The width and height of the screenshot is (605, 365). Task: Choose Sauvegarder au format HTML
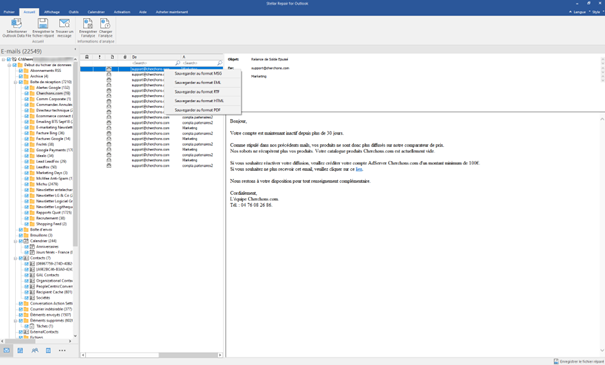point(203,101)
